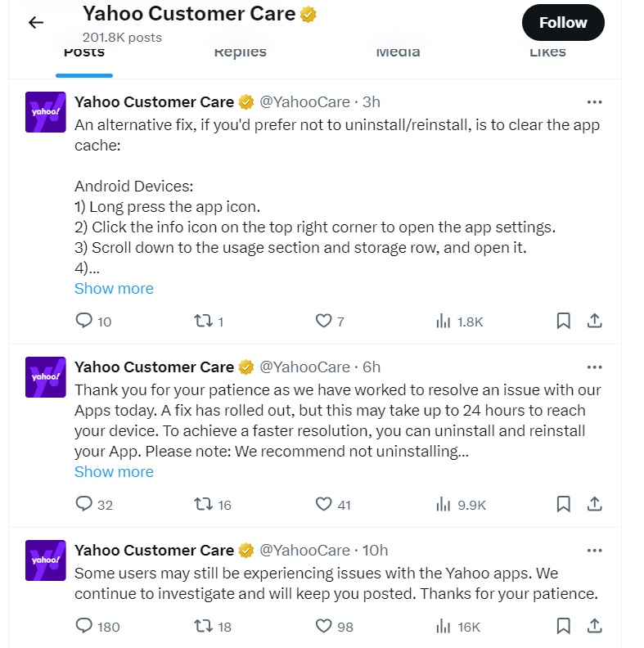Expand 'Show more' on the app cache post
Image resolution: width=644 pixels, height=648 pixels.
coord(114,289)
